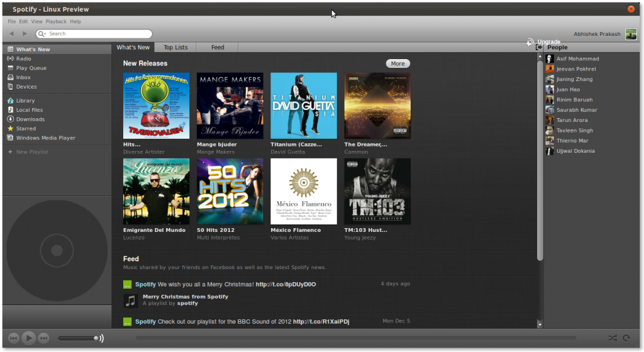Image resolution: width=644 pixels, height=352 pixels.
Task: Open the http://t.co/R1XaiPDj link
Action: tap(321, 322)
